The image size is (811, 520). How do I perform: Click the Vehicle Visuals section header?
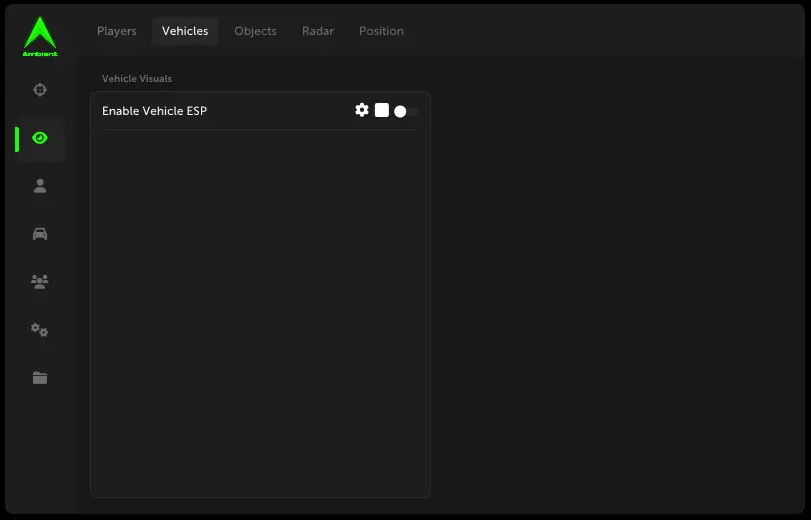[137, 78]
